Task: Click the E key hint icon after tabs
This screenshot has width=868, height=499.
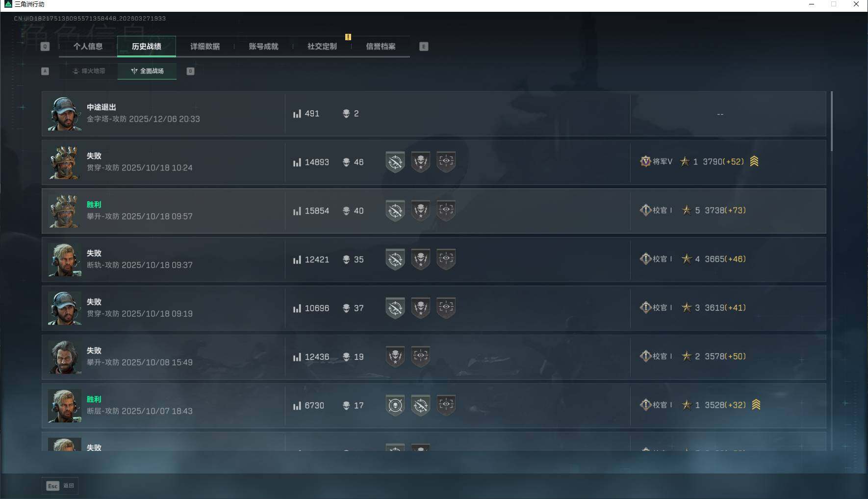Action: pyautogui.click(x=424, y=47)
